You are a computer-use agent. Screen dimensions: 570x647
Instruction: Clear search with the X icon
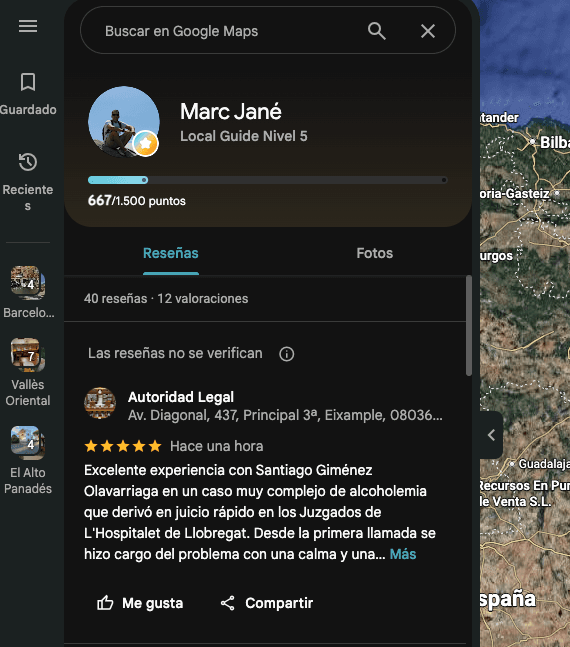coord(428,31)
